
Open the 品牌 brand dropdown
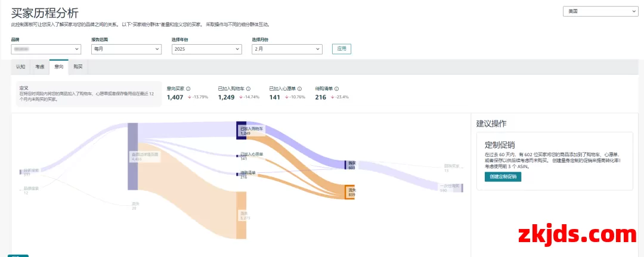(46, 49)
